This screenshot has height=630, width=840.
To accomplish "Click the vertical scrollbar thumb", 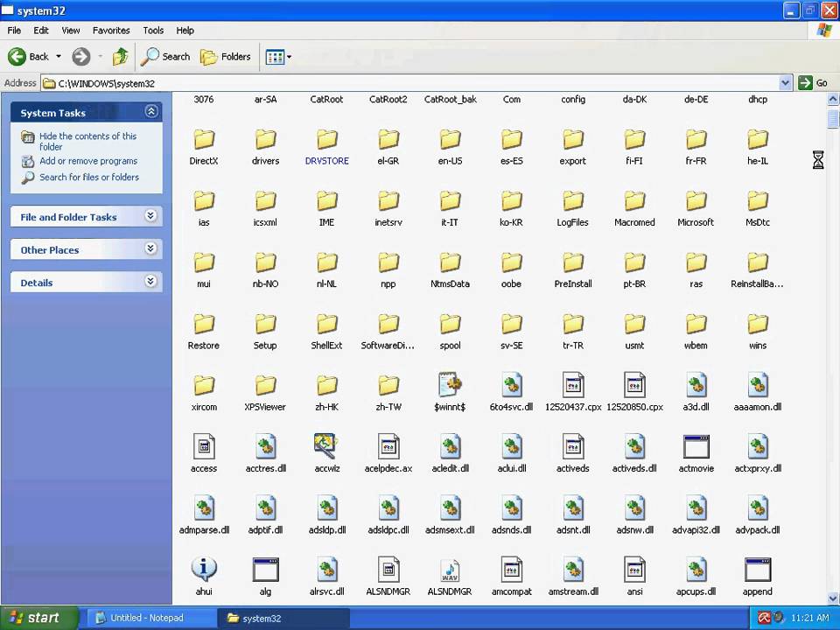I will [x=833, y=118].
